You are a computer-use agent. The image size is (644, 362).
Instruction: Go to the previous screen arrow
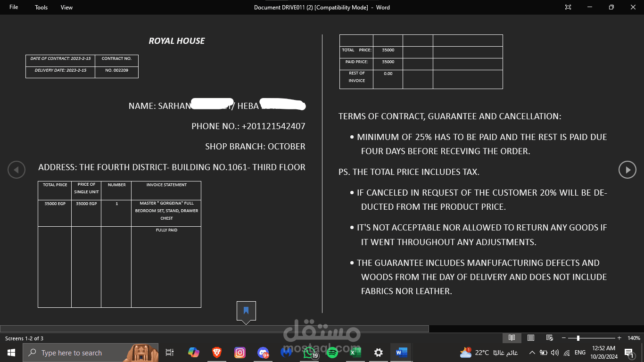point(17,170)
